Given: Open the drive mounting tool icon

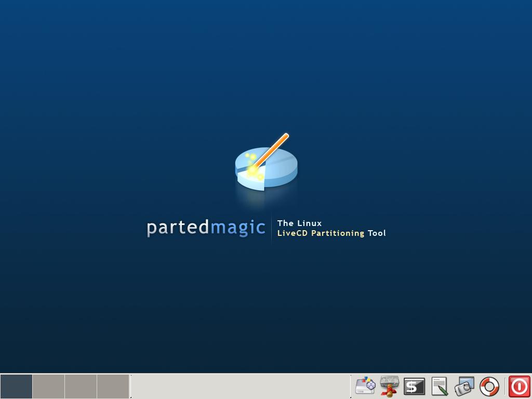Looking at the screenshot, I should coord(389,386).
